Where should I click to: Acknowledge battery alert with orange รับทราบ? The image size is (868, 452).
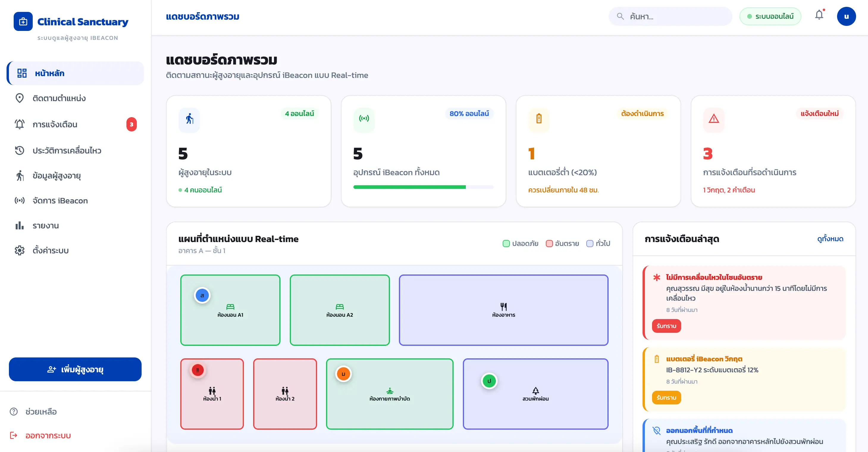(x=666, y=398)
